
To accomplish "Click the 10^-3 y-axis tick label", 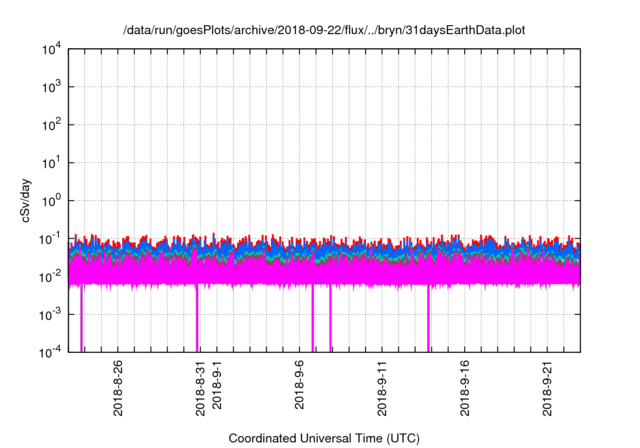I will [x=52, y=314].
